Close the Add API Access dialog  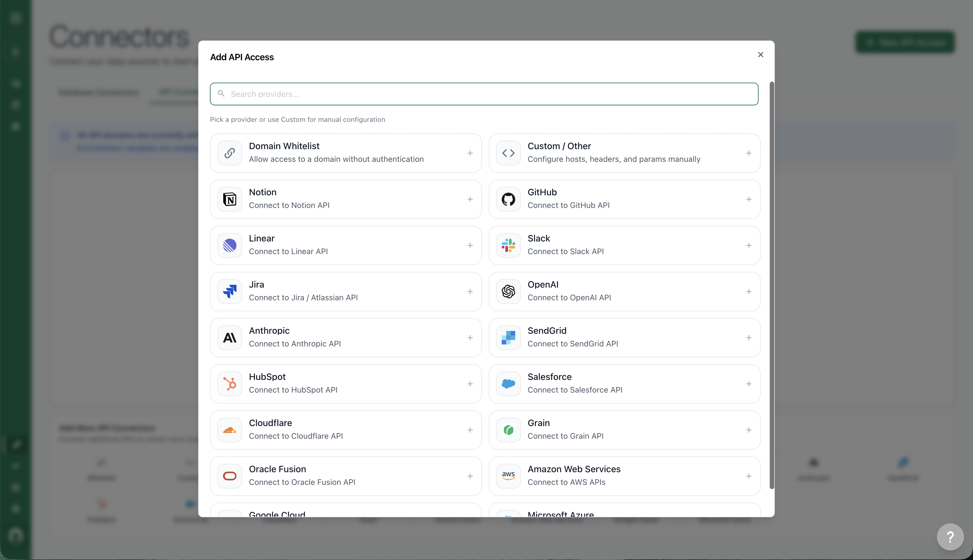761,55
